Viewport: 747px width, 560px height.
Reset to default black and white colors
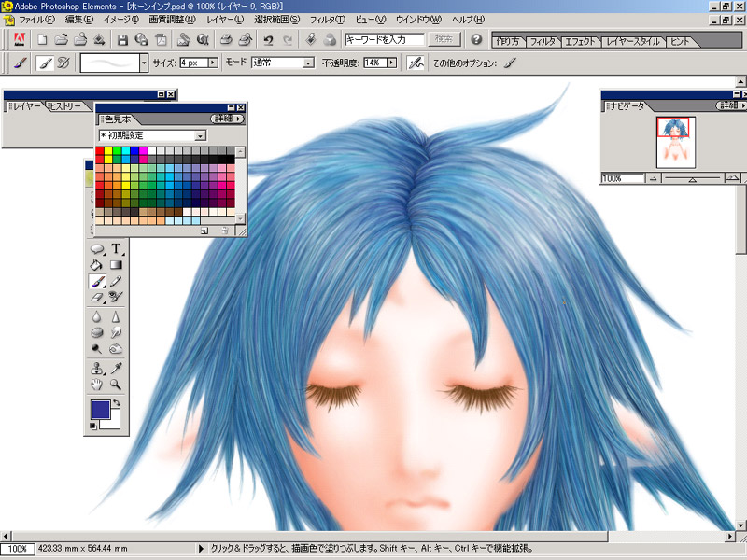tap(92, 426)
